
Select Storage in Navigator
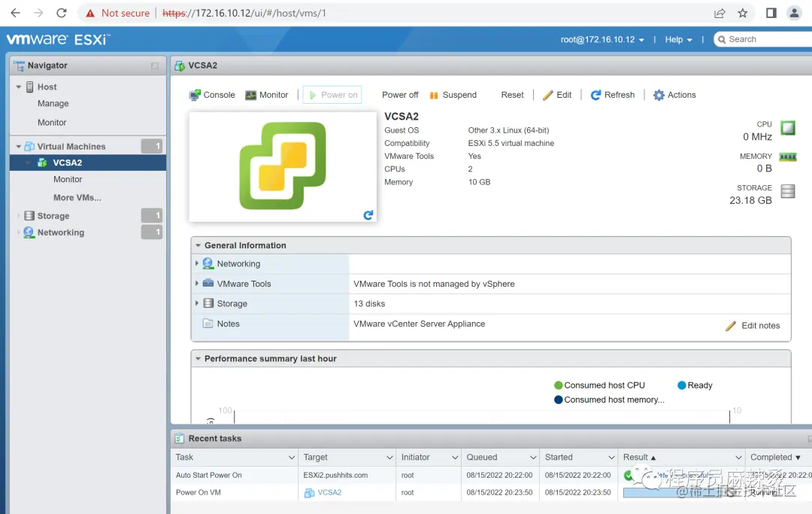coord(53,216)
